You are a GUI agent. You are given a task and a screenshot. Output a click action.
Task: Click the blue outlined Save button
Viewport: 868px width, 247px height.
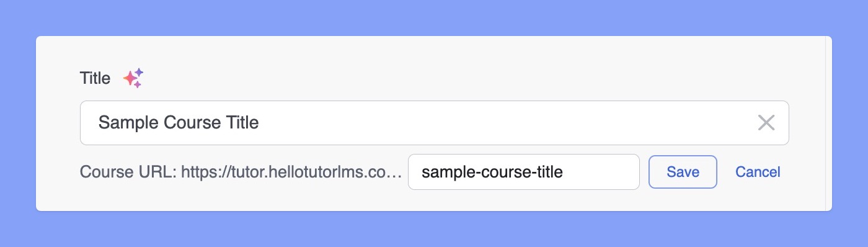(x=683, y=172)
